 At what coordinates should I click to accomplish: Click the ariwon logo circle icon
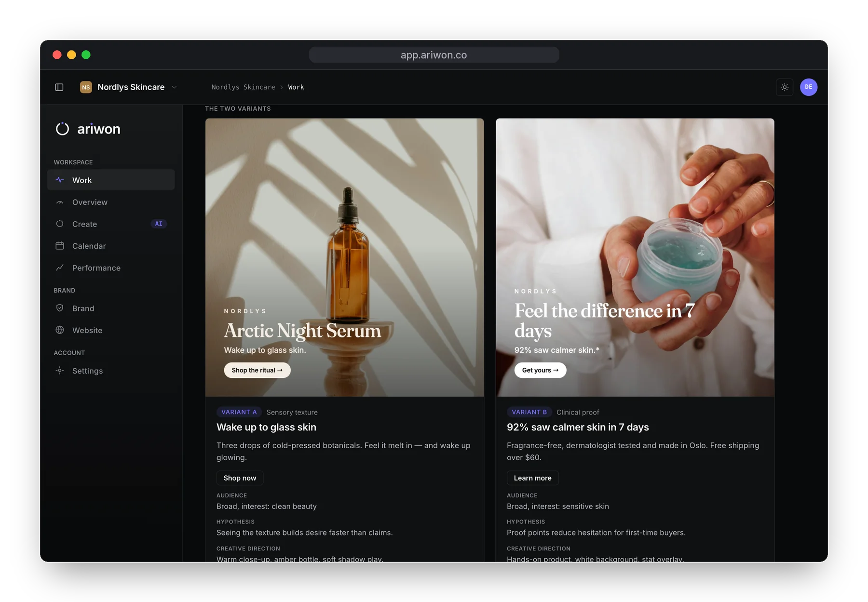(62, 129)
